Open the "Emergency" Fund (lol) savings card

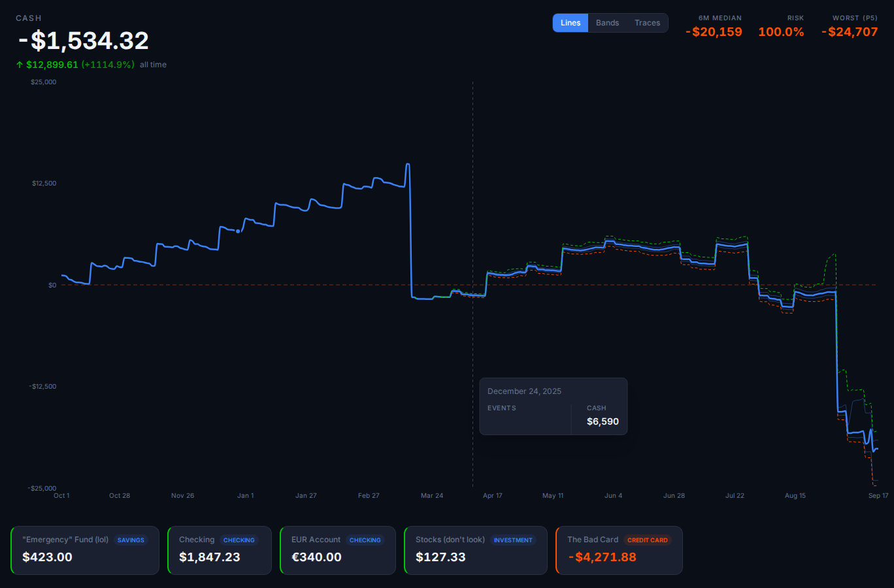click(x=84, y=550)
